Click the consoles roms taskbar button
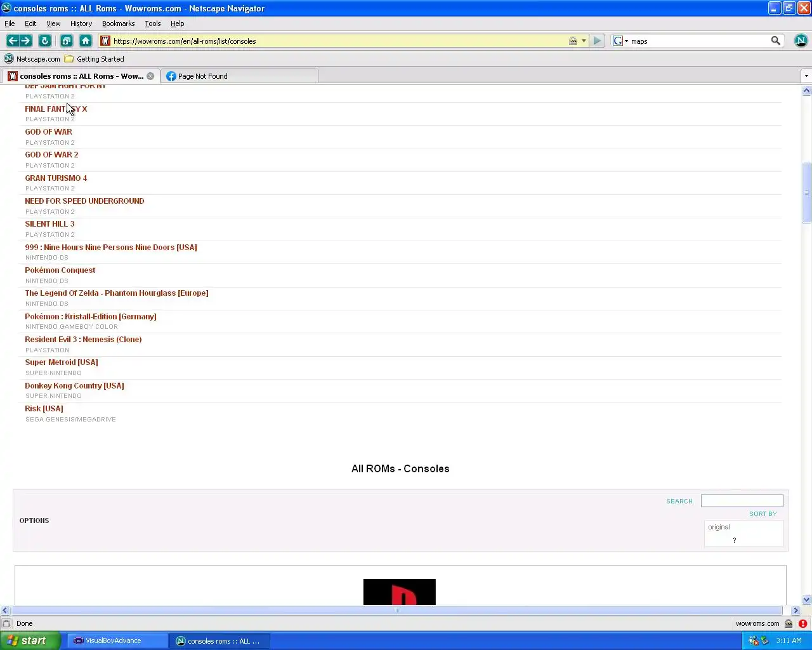 pos(220,641)
